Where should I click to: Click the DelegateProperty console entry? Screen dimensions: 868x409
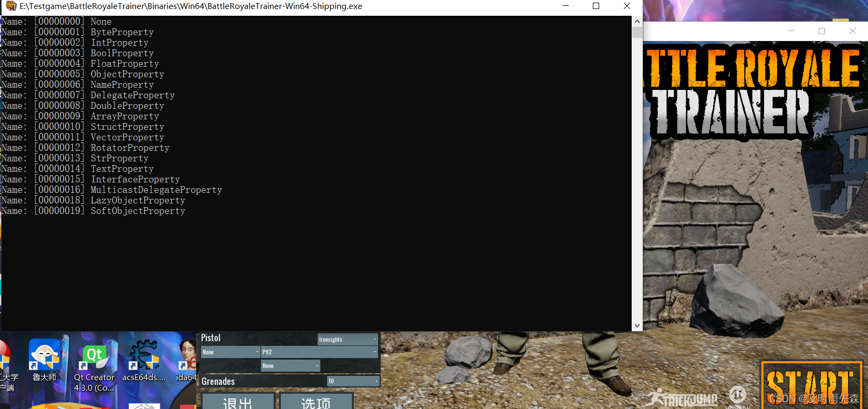[88, 95]
